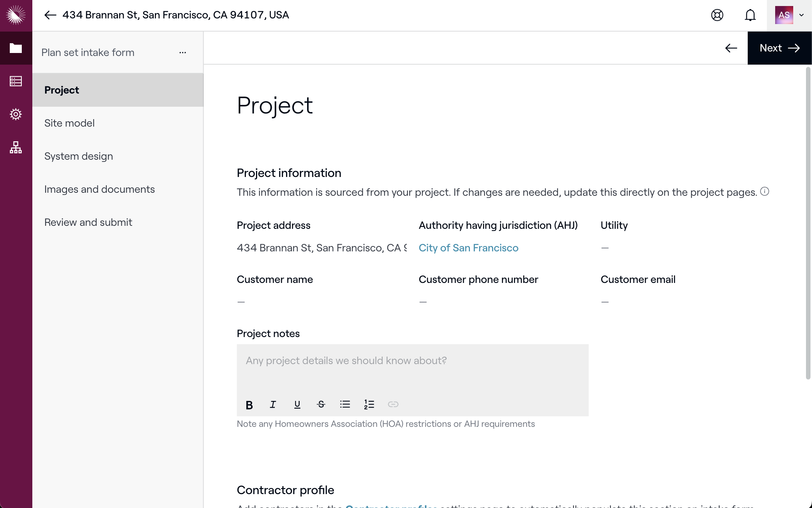The height and width of the screenshot is (508, 812).
Task: Toggle italic formatting in project notes
Action: [273, 405]
